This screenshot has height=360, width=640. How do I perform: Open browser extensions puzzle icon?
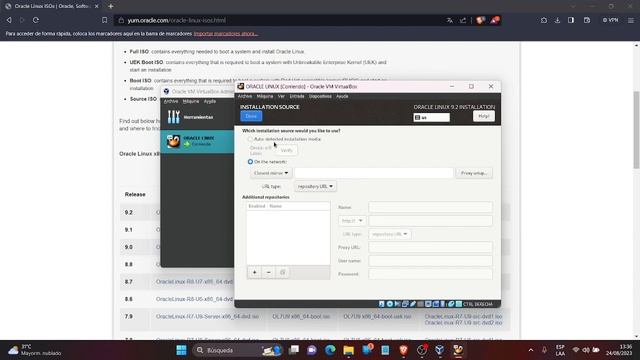point(544,20)
